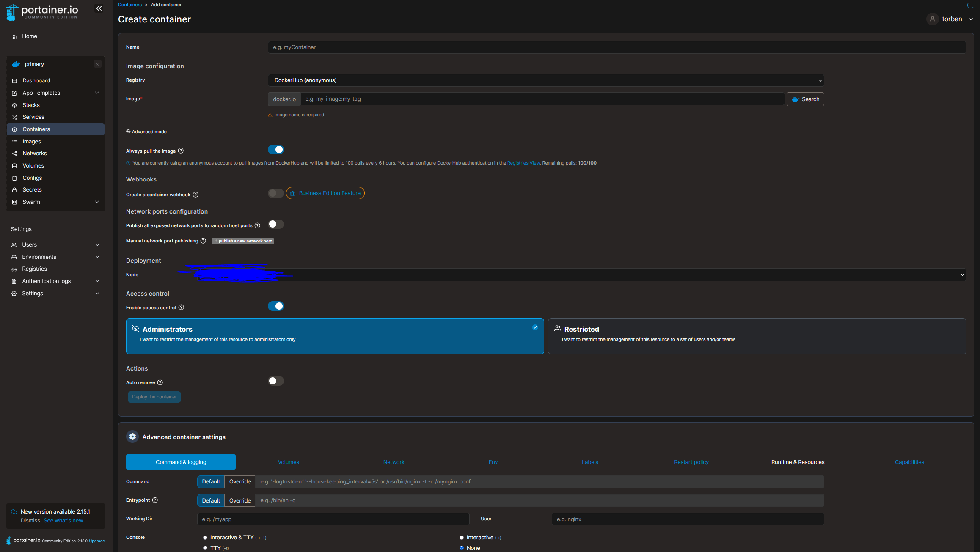Click the Volumes database icon in sidebar

pyautogui.click(x=14, y=166)
